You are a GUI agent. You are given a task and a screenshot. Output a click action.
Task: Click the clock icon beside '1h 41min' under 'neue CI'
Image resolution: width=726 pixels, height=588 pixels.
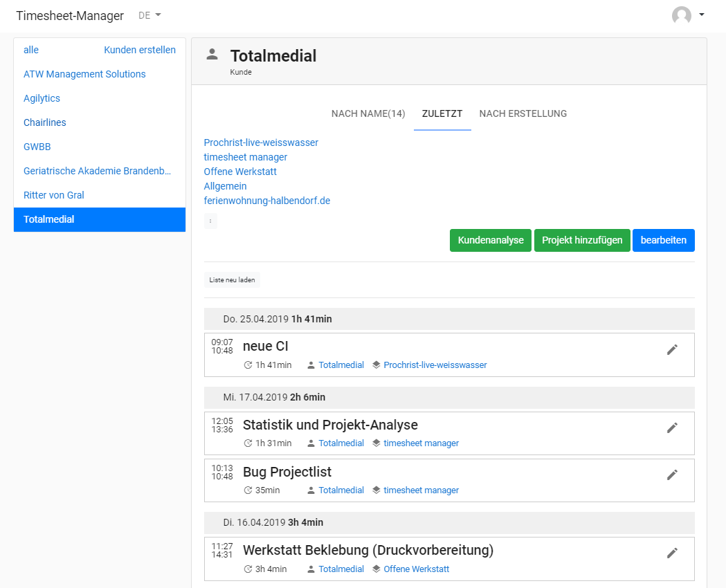point(248,365)
